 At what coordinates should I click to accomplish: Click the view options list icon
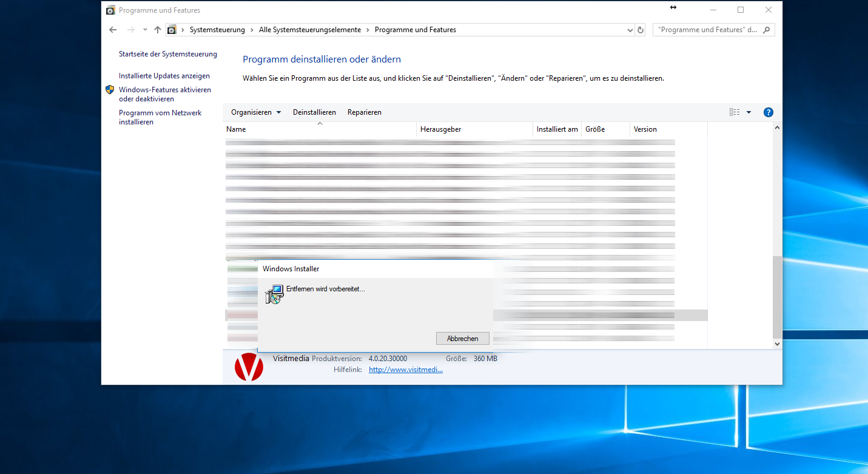735,112
